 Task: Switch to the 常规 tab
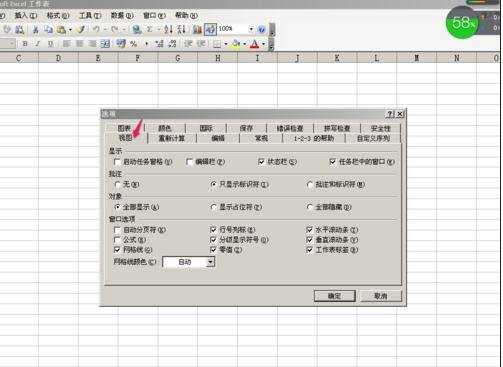point(261,138)
